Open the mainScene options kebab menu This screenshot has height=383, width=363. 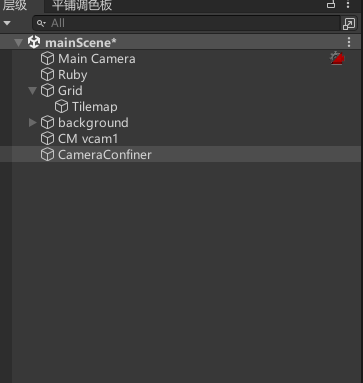coord(349,42)
